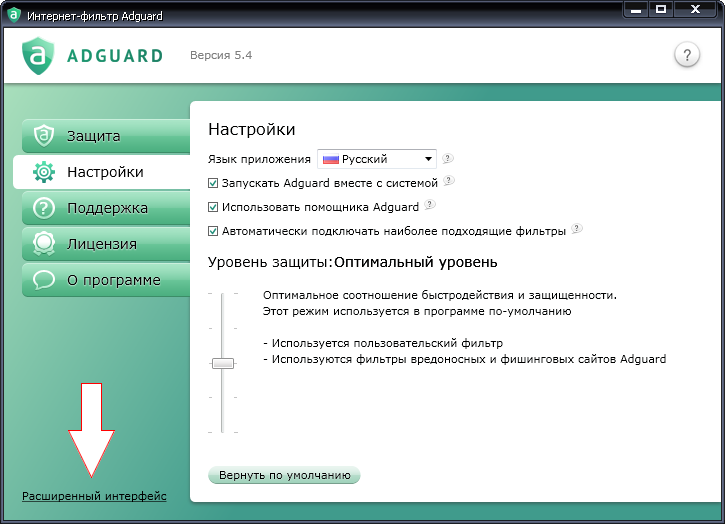This screenshot has height=524, width=725.
Task: Click the badge icon beside Лицензия
Action: pyautogui.click(x=44, y=244)
